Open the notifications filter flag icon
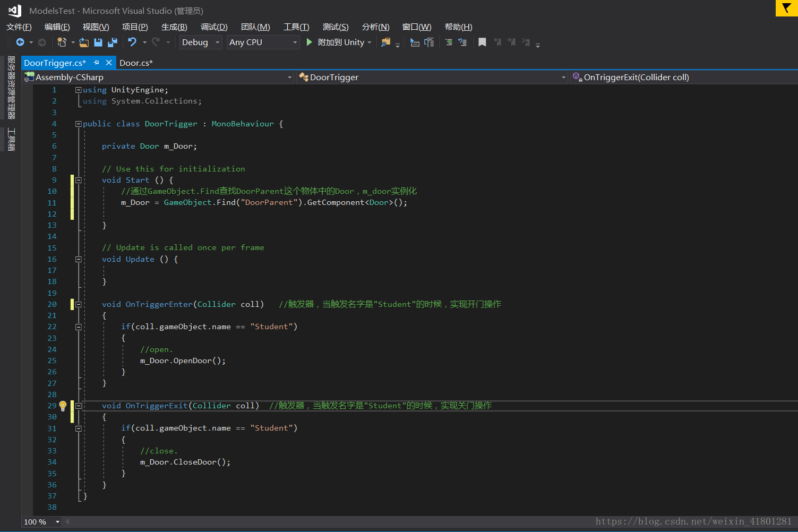 [x=787, y=8]
